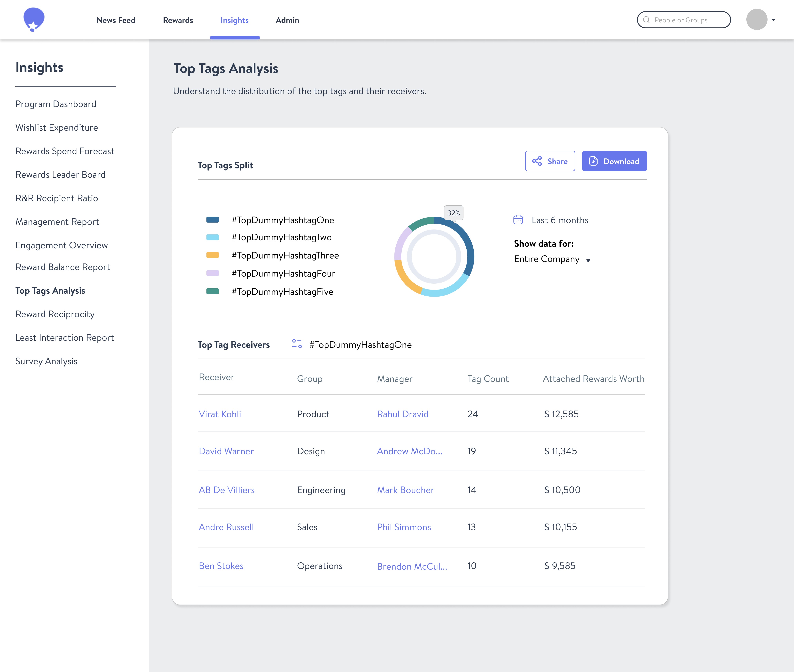Screen dimensions: 794x672
Task: Click the dark blue #TopDummyHashtagOne swatch
Action: click(213, 220)
